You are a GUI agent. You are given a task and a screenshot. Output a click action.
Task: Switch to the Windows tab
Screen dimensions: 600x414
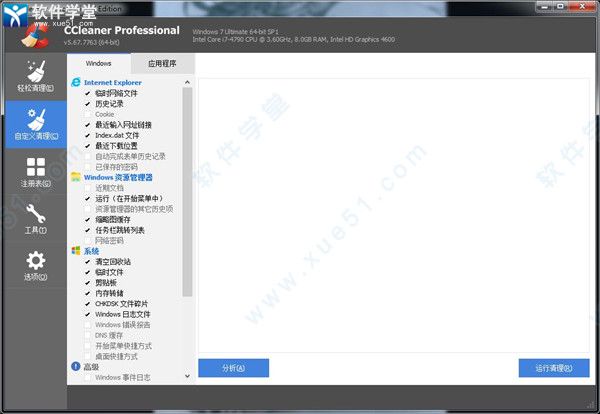click(99, 64)
